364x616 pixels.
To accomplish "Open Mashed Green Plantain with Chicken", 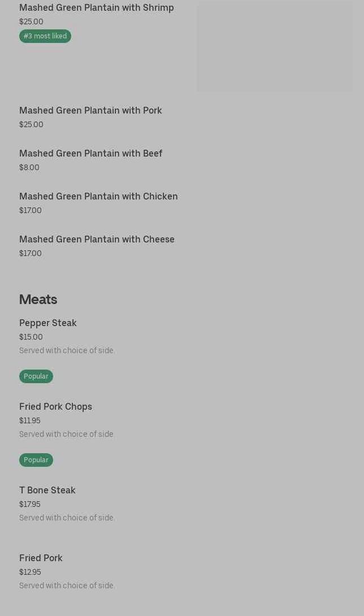I will (x=98, y=197).
